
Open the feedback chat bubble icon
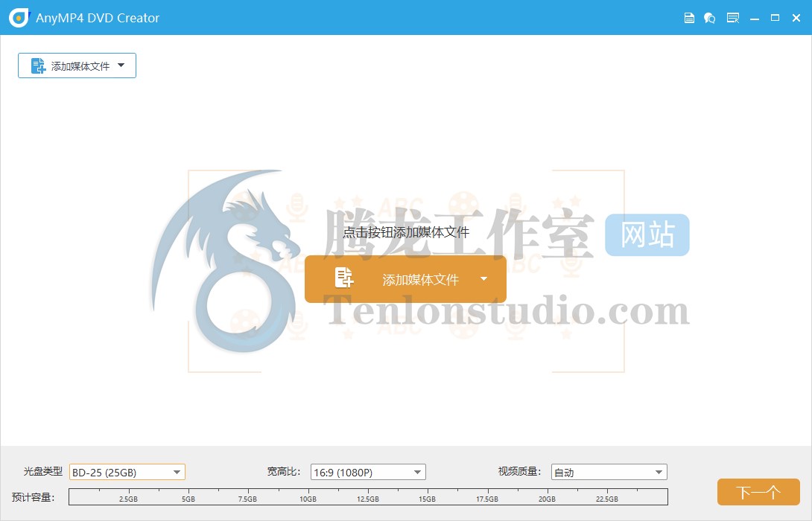[709, 18]
